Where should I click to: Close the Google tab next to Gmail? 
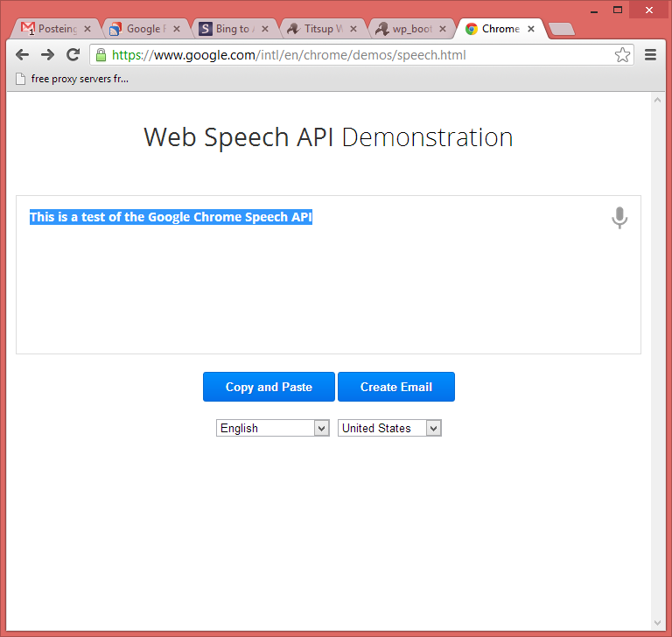176,29
